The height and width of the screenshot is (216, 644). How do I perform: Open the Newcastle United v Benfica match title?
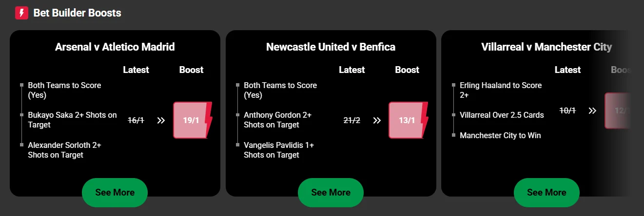(x=331, y=47)
